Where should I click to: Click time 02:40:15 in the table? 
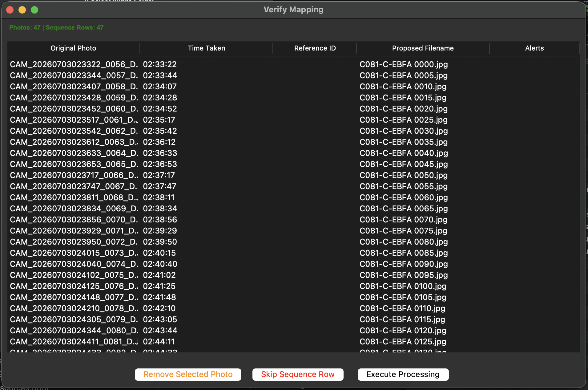pos(159,253)
